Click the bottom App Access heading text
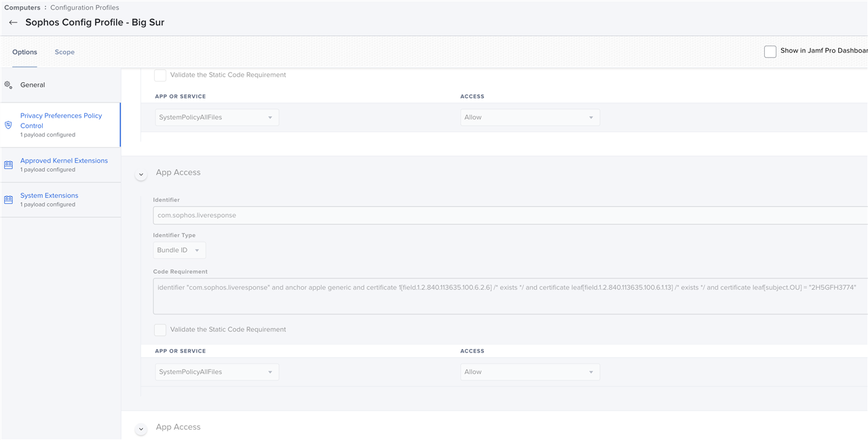868x440 pixels. (178, 427)
